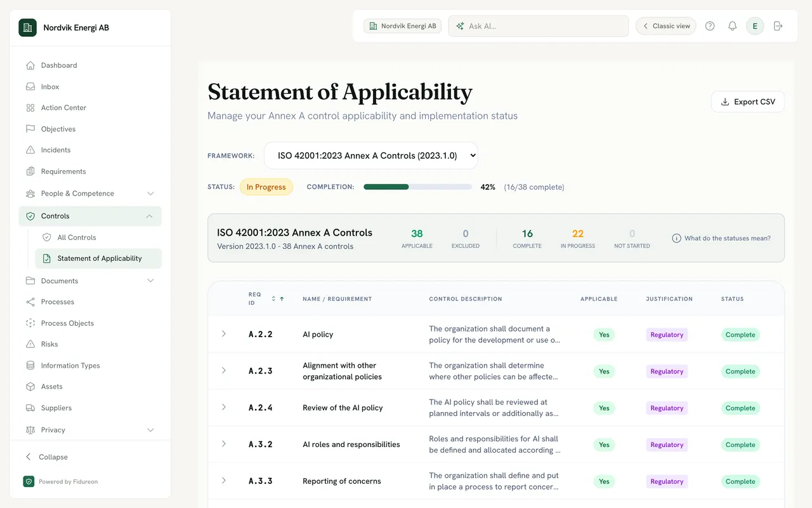Open notifications bell icon
The height and width of the screenshot is (508, 812).
[732, 26]
